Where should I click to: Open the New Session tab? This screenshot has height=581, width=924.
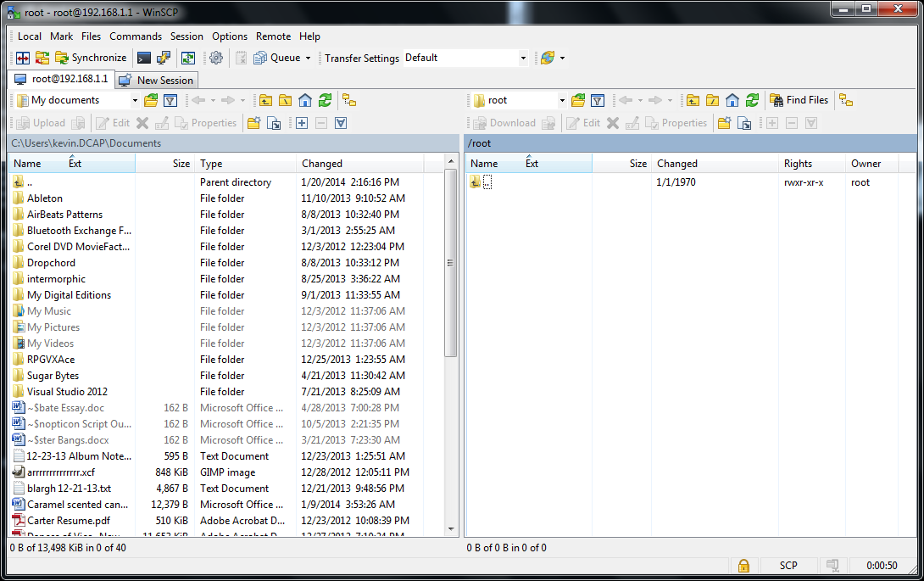(x=156, y=81)
